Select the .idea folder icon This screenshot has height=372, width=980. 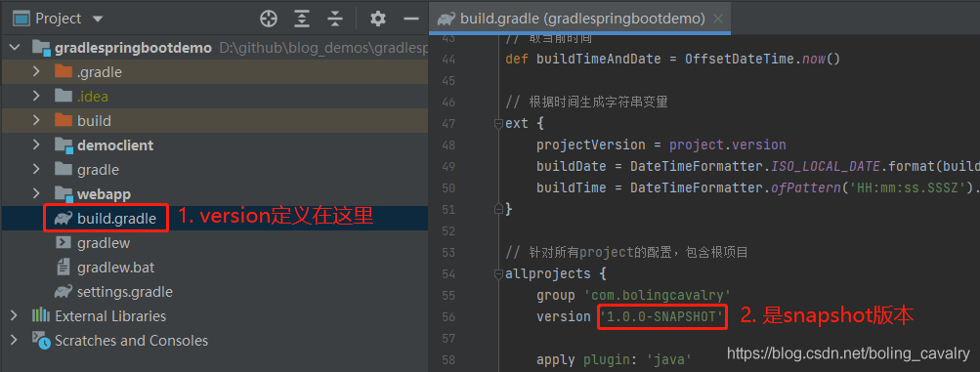(x=64, y=96)
